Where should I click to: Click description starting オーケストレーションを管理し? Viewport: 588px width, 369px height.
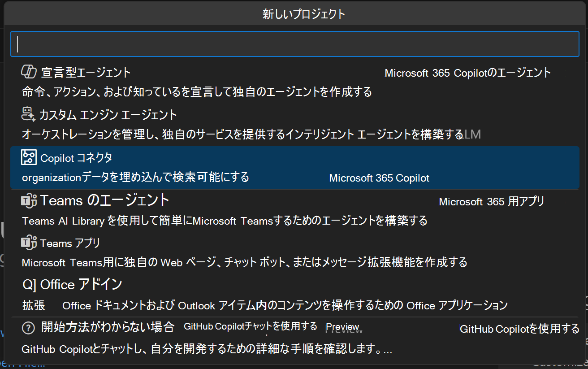coord(242,135)
